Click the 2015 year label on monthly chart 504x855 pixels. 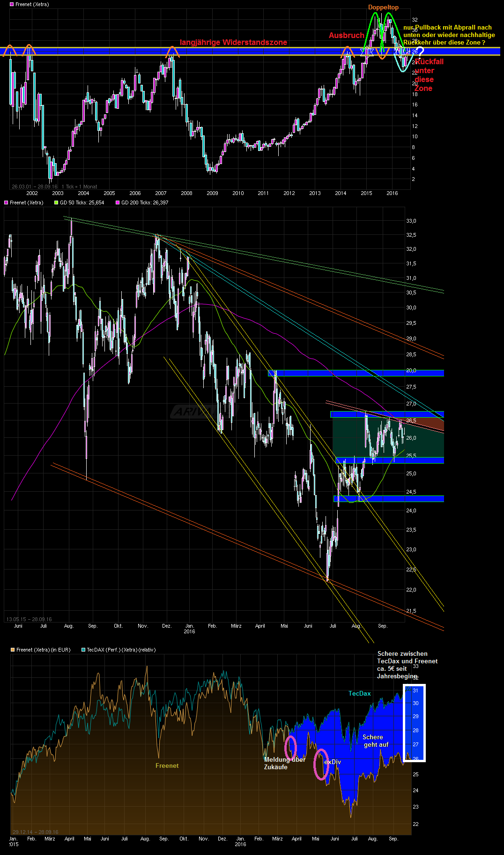coord(366,193)
